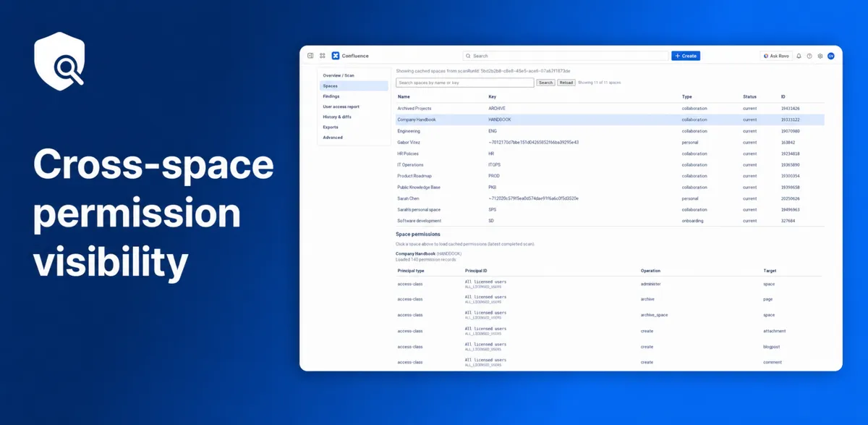Click the Confluence logo icon
The width and height of the screenshot is (868, 425).
pyautogui.click(x=336, y=56)
